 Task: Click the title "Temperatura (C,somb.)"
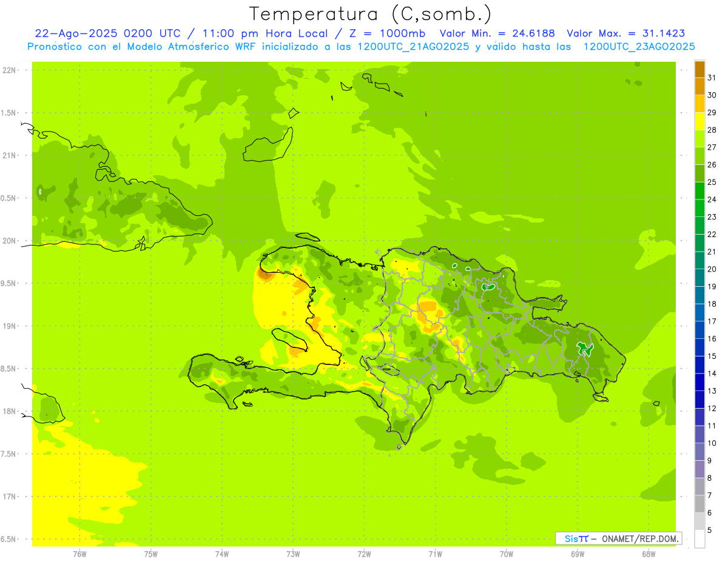click(x=371, y=14)
